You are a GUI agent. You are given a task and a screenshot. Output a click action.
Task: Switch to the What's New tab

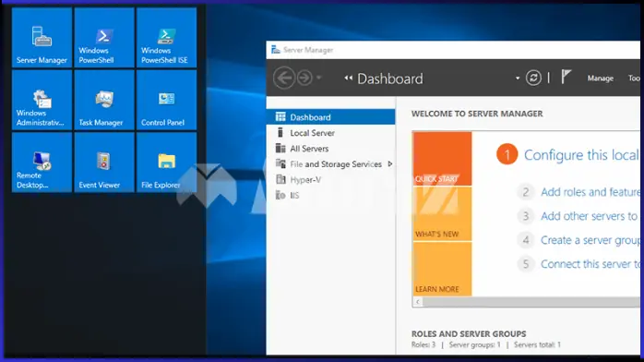click(x=442, y=214)
